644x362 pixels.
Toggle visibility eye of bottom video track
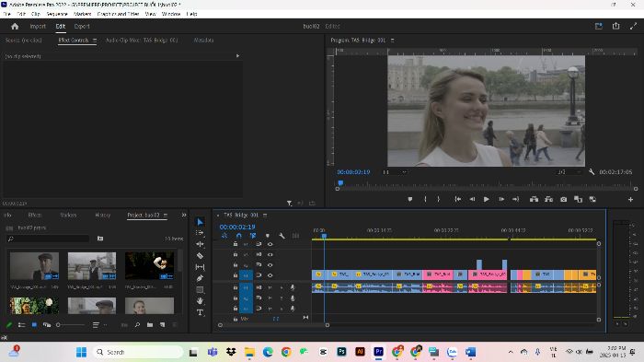pos(270,275)
